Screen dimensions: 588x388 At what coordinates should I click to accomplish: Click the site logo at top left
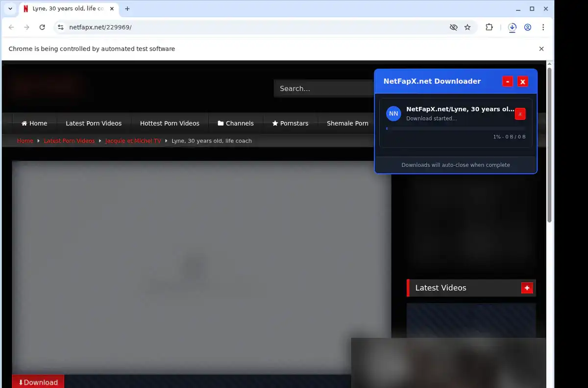[46, 85]
